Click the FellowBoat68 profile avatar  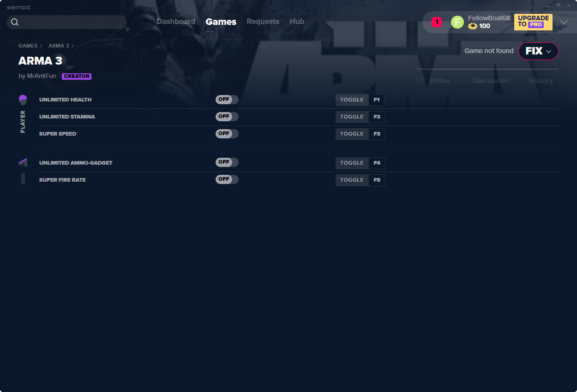[x=457, y=22]
